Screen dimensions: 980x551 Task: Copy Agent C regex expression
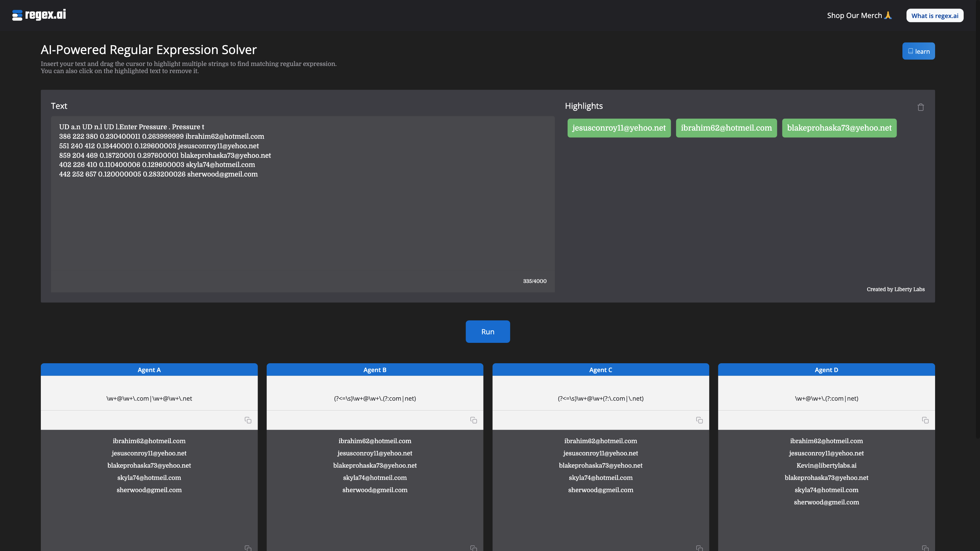coord(699,420)
